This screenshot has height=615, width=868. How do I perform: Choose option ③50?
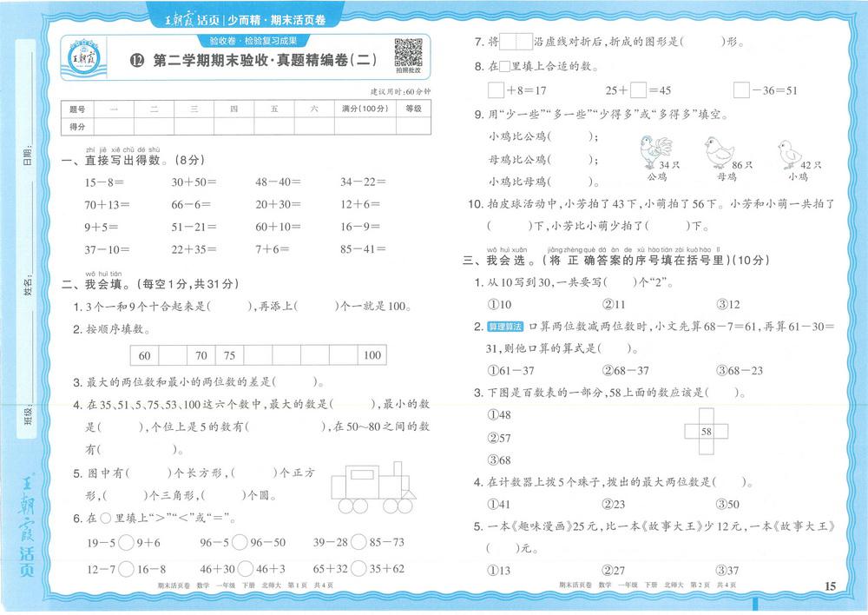tap(728, 505)
